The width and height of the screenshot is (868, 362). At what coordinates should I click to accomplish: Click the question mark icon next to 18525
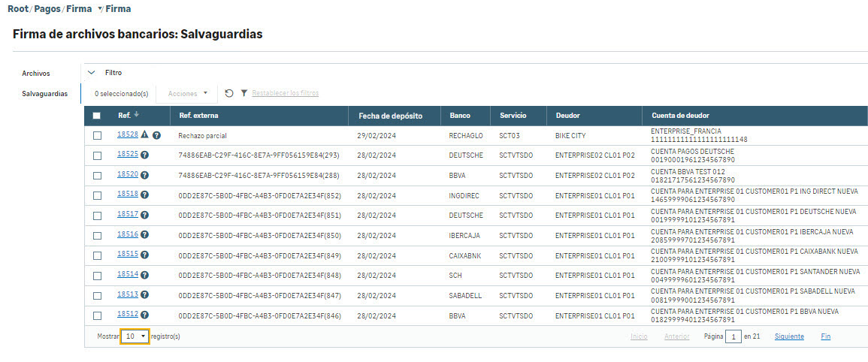click(x=144, y=155)
